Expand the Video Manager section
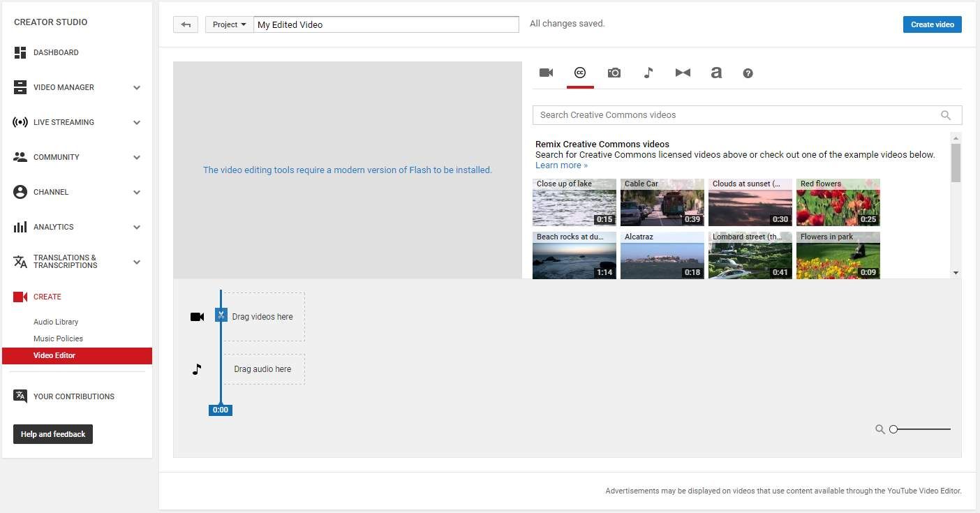 click(x=137, y=87)
